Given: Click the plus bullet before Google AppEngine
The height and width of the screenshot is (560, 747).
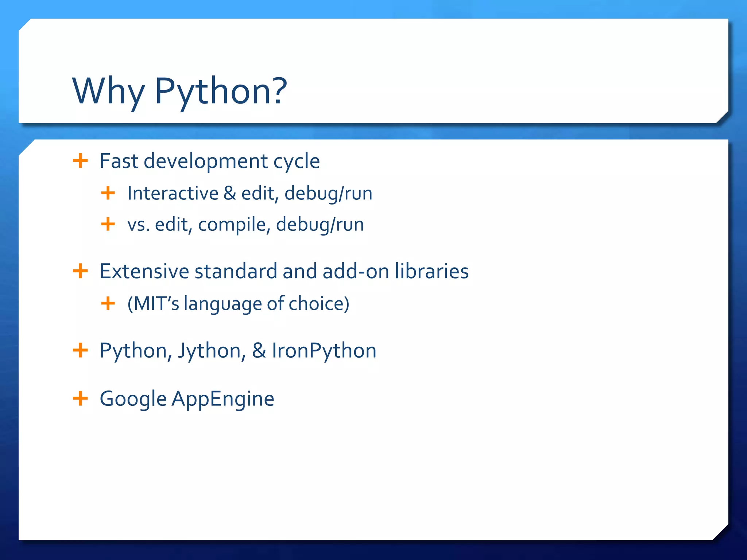Looking at the screenshot, I should click(80, 398).
